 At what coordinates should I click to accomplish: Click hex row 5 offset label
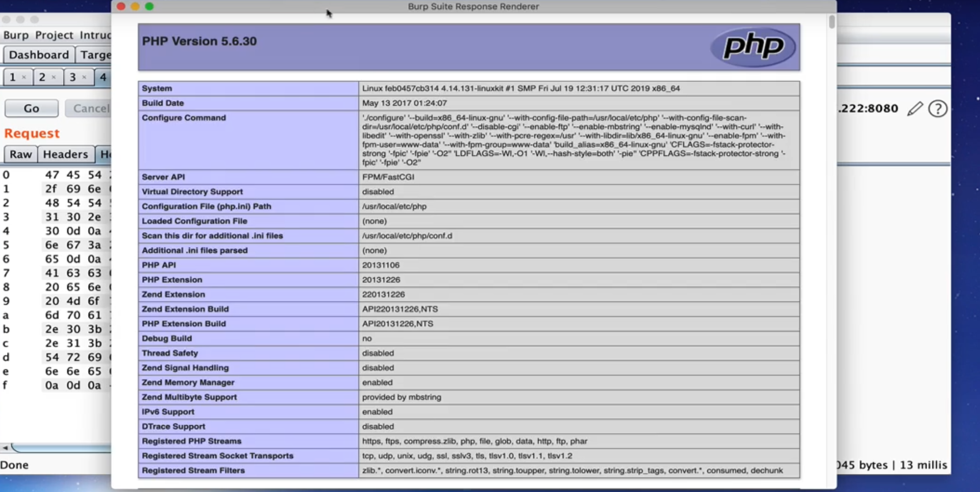[6, 245]
